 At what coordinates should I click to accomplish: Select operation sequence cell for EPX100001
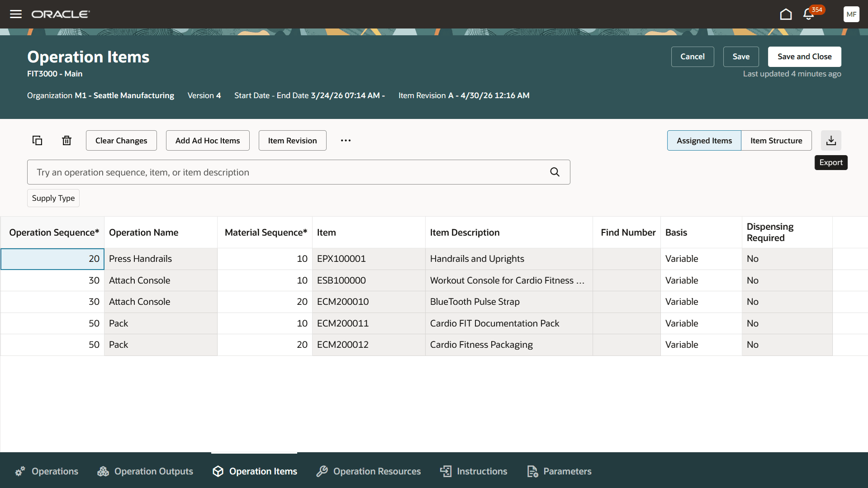52,259
